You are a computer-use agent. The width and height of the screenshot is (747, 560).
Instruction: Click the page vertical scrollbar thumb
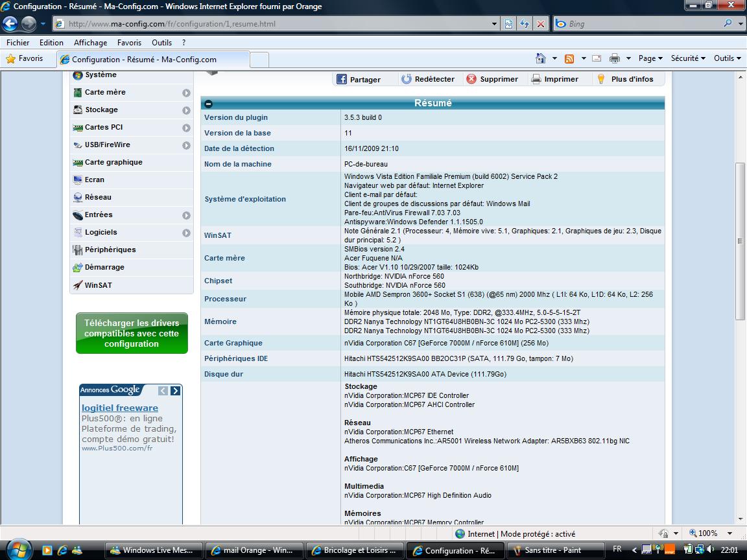tap(740, 241)
